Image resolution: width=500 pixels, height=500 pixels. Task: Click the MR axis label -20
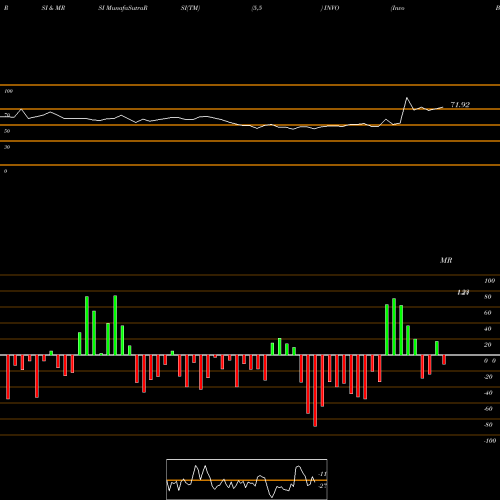pyautogui.click(x=488, y=377)
